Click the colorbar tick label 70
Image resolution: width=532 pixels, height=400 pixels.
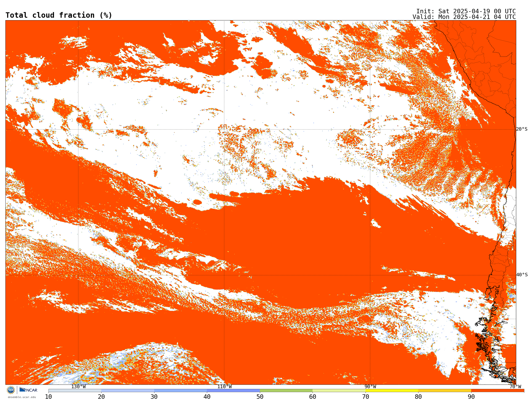point(366,397)
